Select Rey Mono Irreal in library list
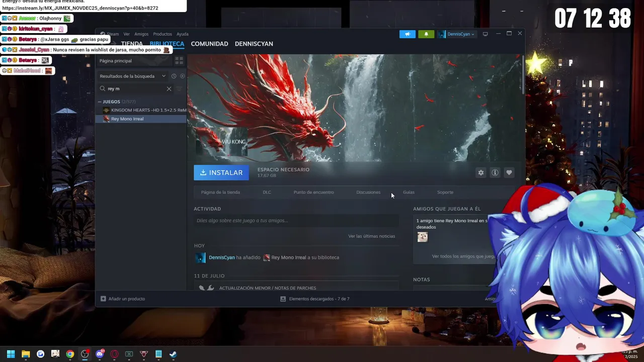 point(141,119)
